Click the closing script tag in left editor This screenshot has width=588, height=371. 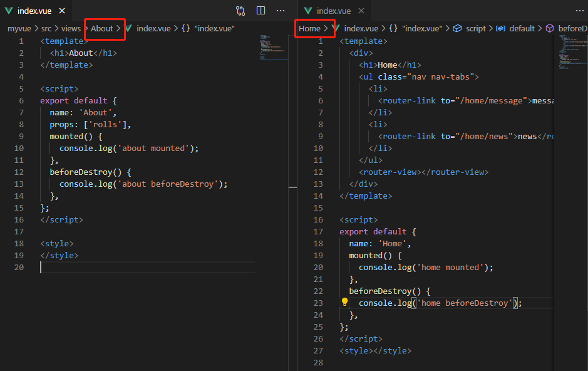62,219
